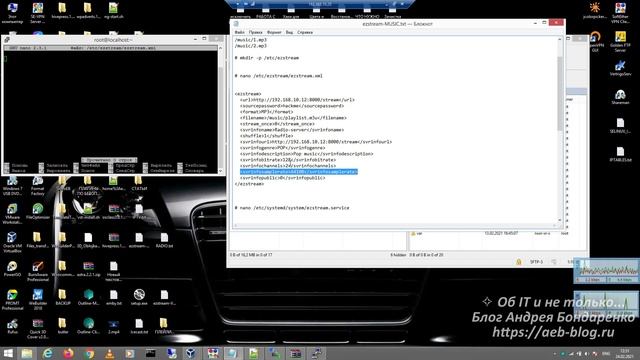Screen dimensions: 640x360
Task: Click the SFTP-3 status in WinSCP status bar
Action: (x=536, y=262)
